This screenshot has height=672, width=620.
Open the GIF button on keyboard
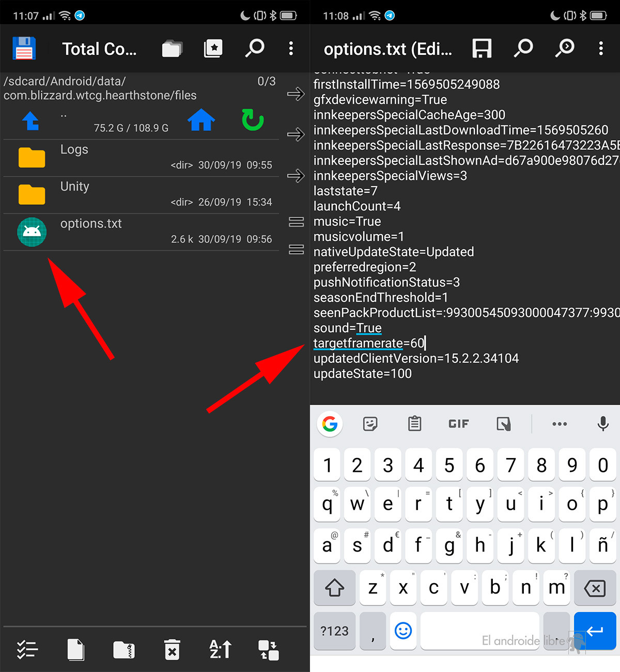(x=459, y=424)
